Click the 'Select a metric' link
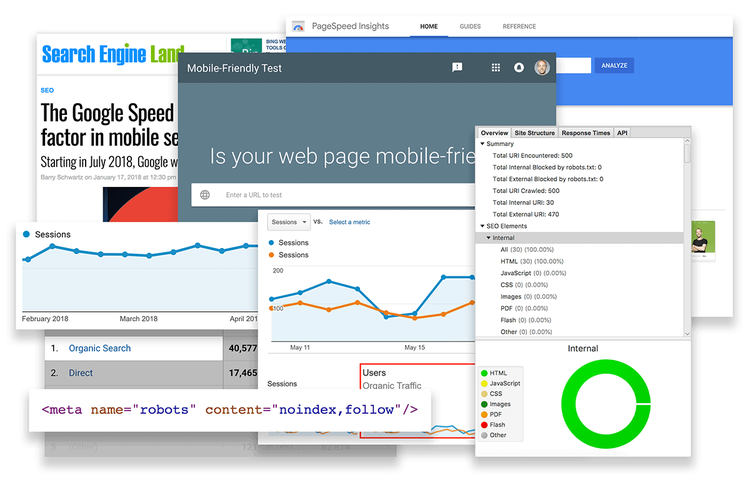The height and width of the screenshot is (480, 750). 349,222
